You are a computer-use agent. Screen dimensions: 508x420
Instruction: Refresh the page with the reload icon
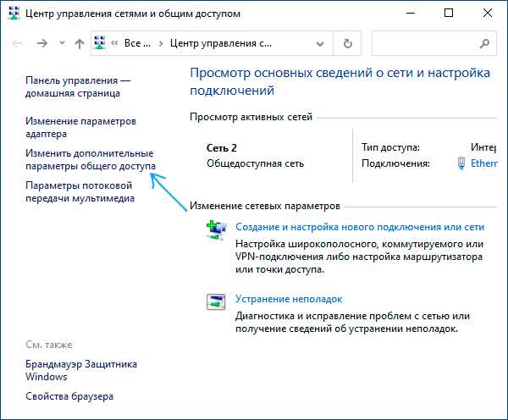348,43
